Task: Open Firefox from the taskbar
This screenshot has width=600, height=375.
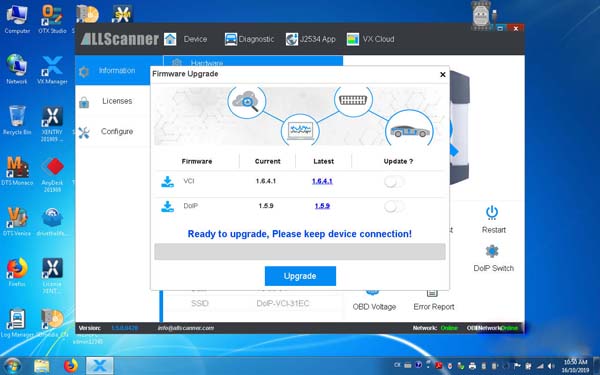Action: [70, 366]
